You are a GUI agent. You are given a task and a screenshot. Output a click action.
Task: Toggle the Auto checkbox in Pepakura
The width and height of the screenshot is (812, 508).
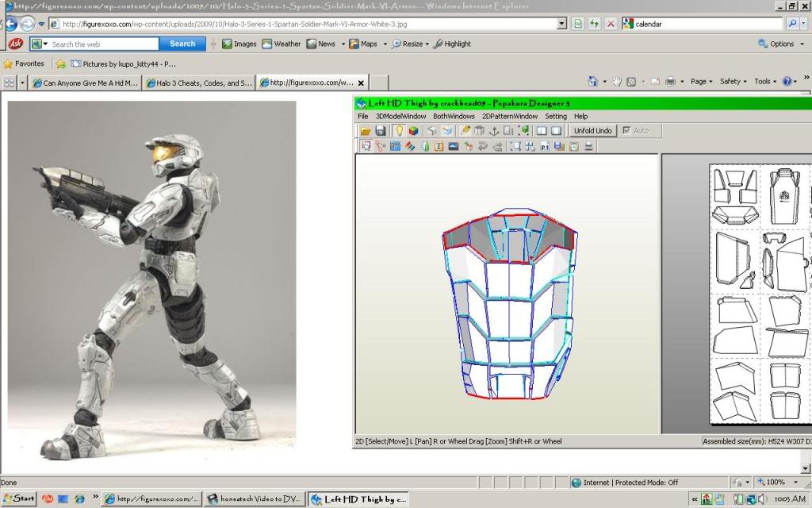[626, 130]
